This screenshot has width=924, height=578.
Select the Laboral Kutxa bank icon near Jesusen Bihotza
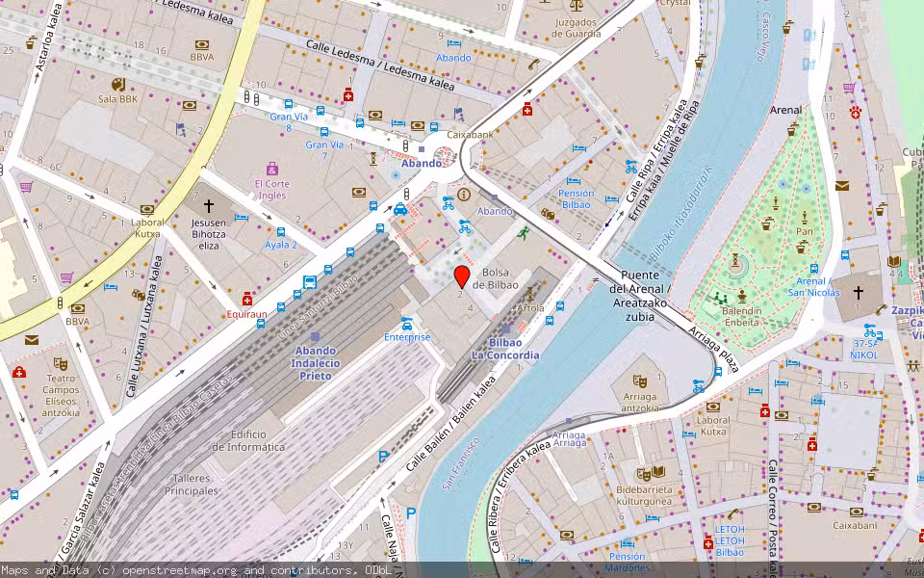click(146, 209)
